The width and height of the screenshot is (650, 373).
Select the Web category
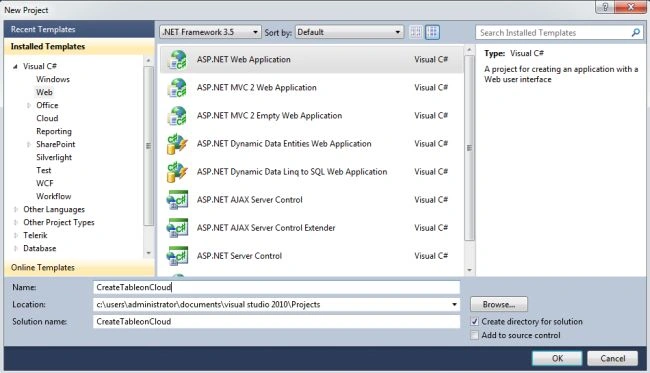[x=44, y=92]
